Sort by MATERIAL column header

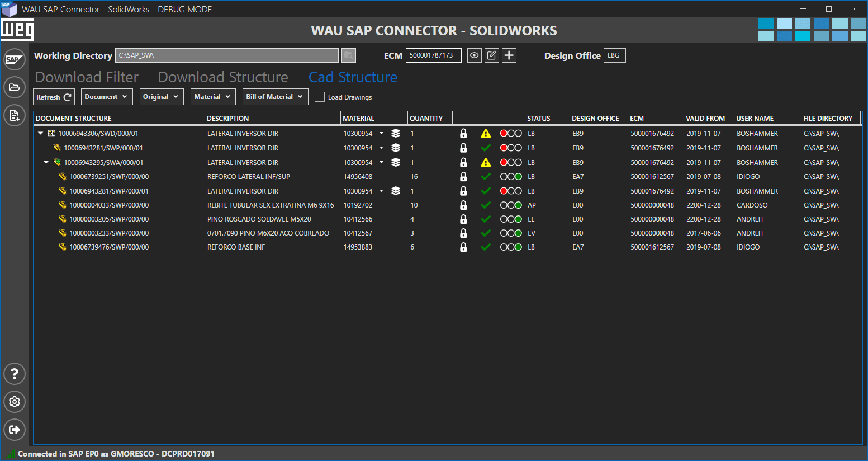click(x=374, y=118)
